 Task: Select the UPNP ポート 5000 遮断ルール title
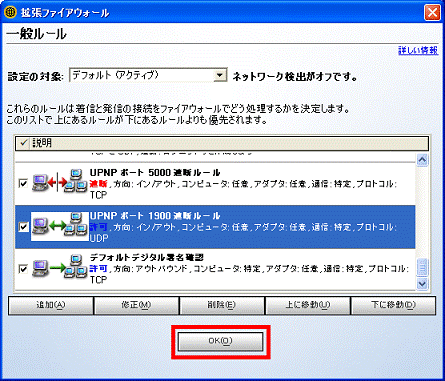pos(155,173)
